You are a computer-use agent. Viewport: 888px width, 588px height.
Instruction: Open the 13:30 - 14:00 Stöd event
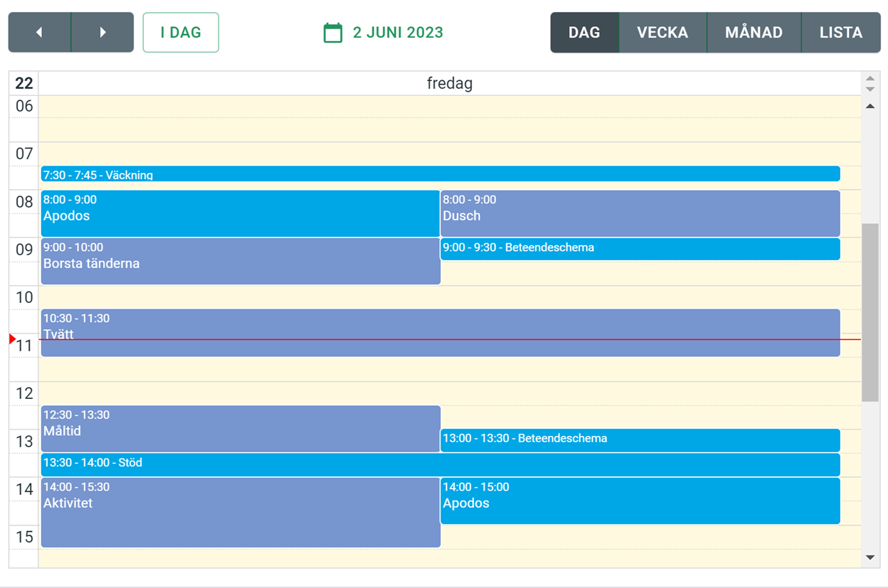coord(440,464)
